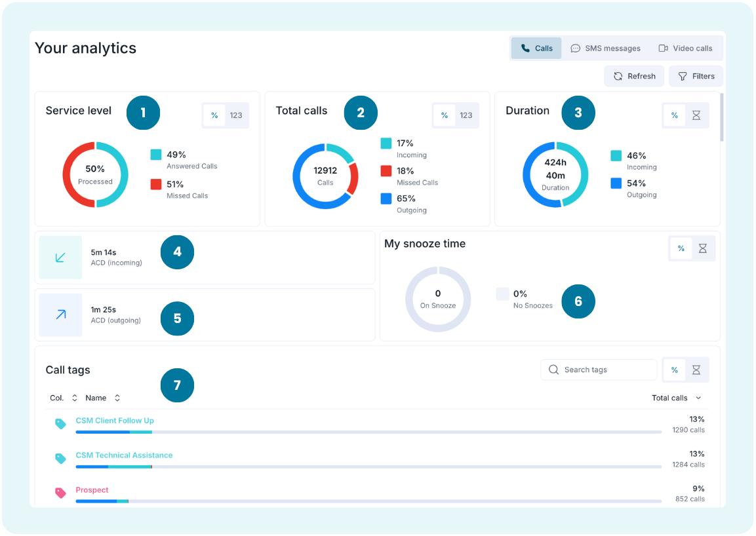The width and height of the screenshot is (756, 536).
Task: Click the Search tags input field
Action: point(599,370)
